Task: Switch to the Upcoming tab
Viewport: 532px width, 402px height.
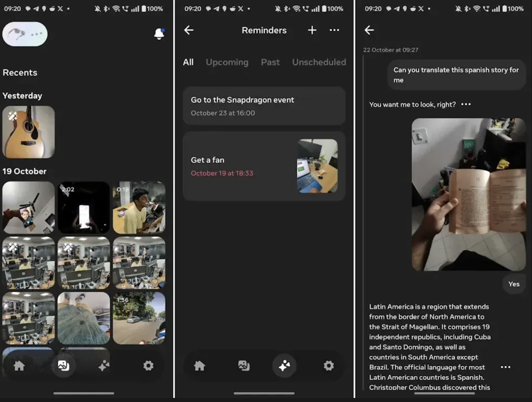Action: click(227, 62)
